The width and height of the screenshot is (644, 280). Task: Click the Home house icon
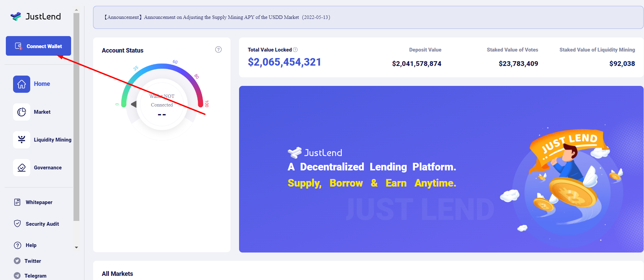point(22,84)
